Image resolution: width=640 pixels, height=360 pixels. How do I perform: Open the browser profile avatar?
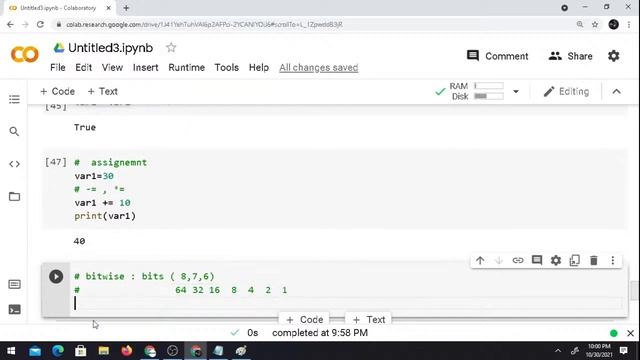(613, 24)
